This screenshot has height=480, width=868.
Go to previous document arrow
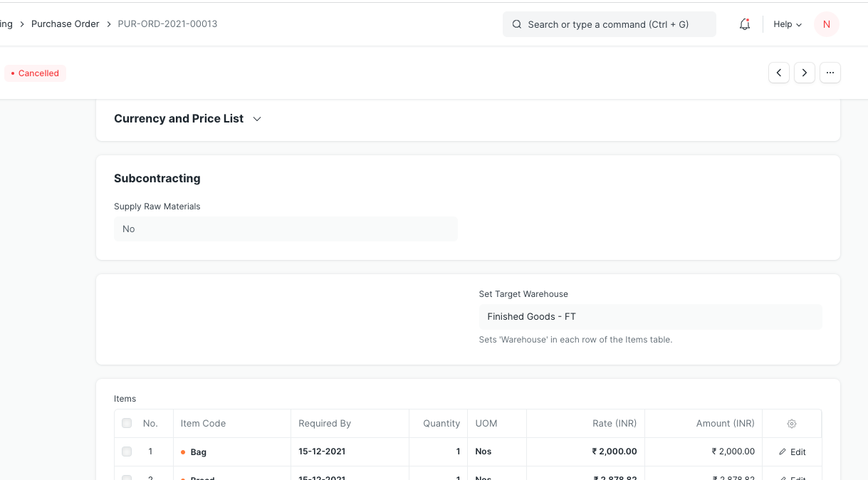tap(779, 73)
